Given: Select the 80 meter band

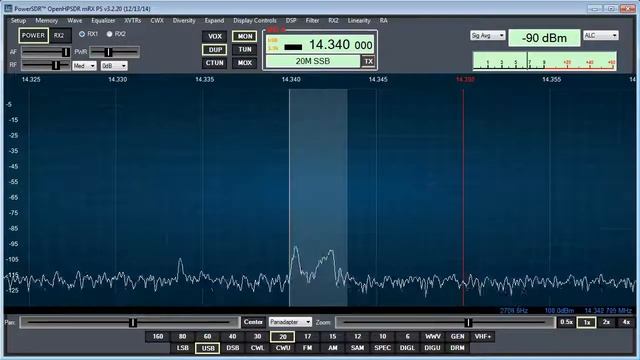Looking at the screenshot, I should pos(182,337).
